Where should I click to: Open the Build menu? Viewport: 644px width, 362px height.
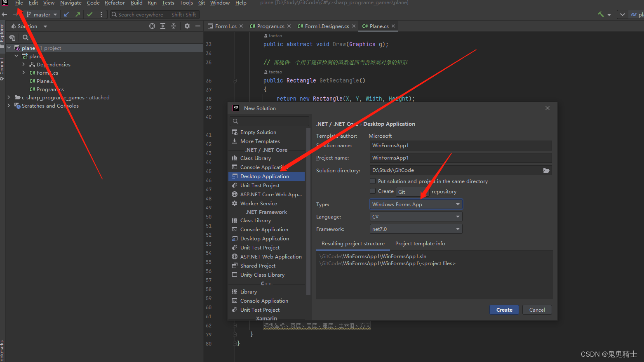click(x=136, y=3)
